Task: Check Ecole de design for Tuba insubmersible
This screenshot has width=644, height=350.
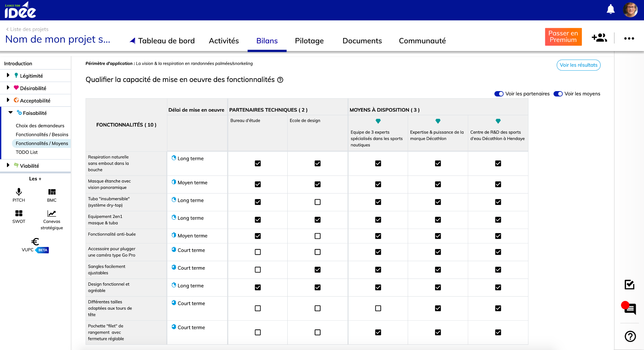Action: pos(318,202)
